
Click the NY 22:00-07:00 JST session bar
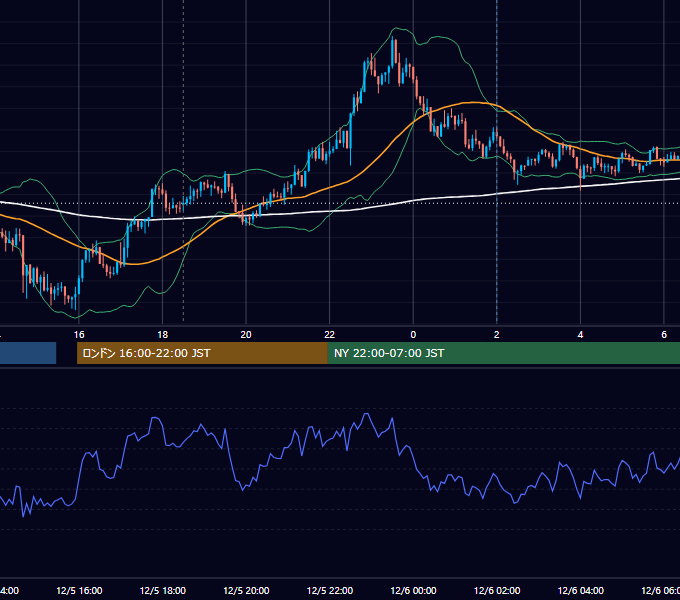pyautogui.click(x=503, y=353)
